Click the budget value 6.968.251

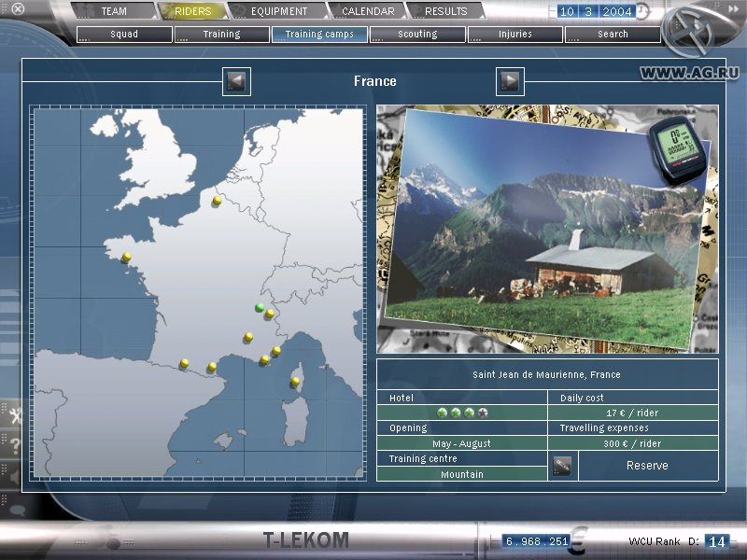[x=536, y=541]
